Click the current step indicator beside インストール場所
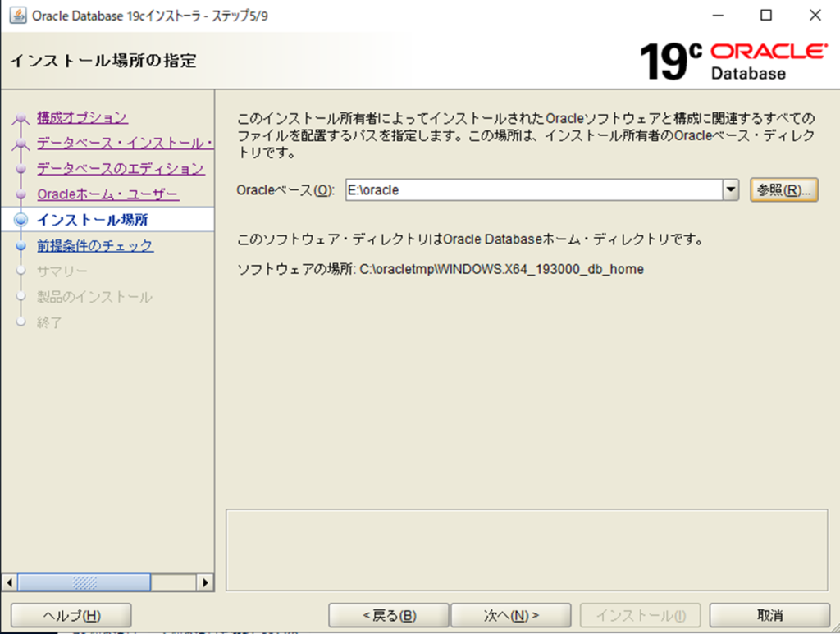This screenshot has height=634, width=840. click(x=21, y=220)
